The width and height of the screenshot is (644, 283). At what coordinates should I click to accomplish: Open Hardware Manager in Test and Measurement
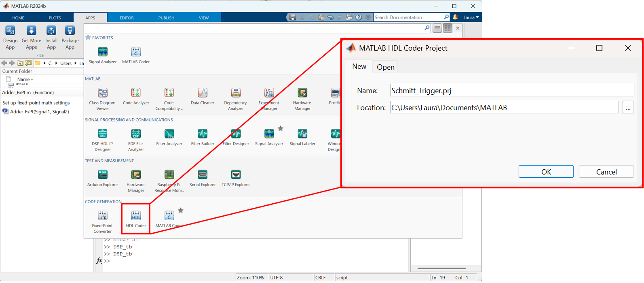coord(136,181)
